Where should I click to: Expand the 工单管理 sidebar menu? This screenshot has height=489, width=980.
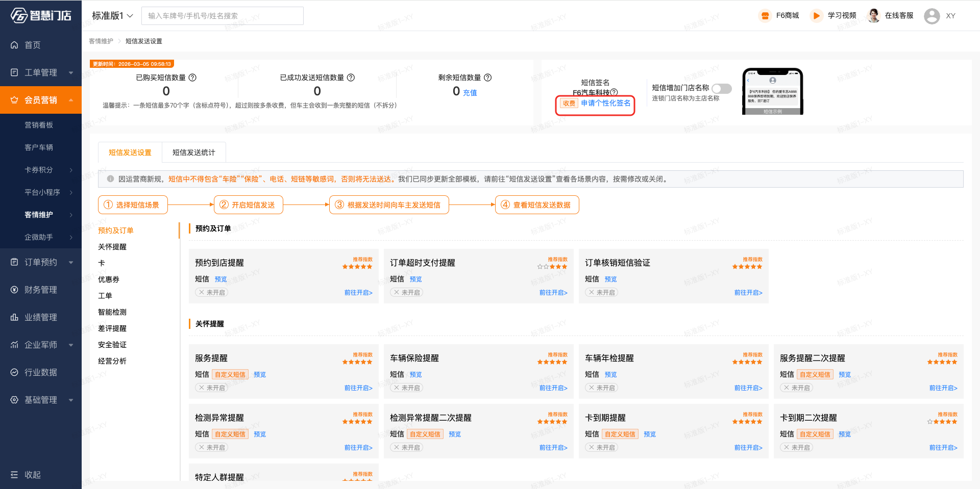41,72
